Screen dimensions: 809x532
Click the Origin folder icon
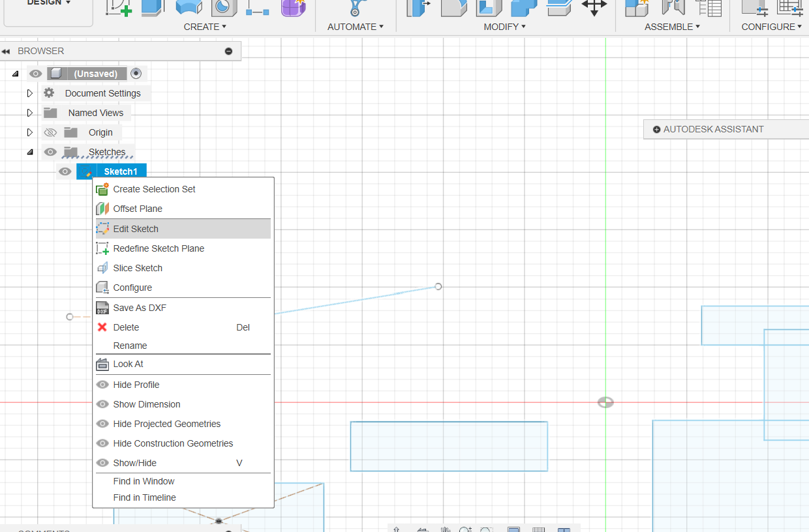[x=70, y=132]
